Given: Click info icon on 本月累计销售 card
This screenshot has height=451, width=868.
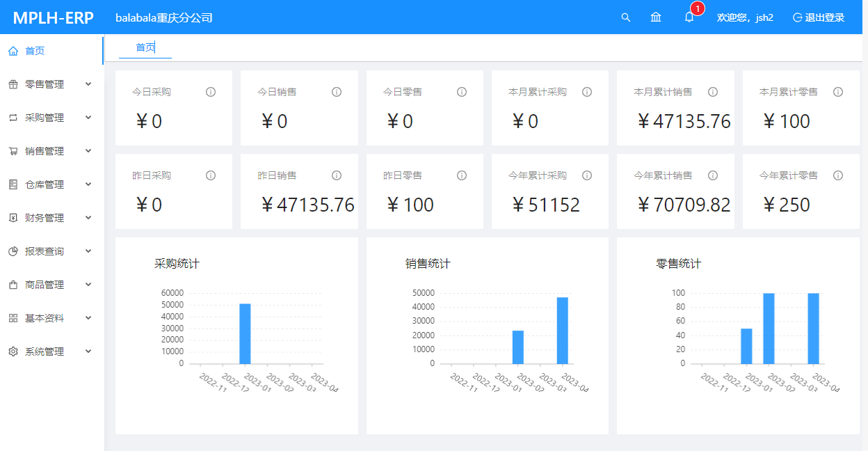Looking at the screenshot, I should (x=713, y=92).
